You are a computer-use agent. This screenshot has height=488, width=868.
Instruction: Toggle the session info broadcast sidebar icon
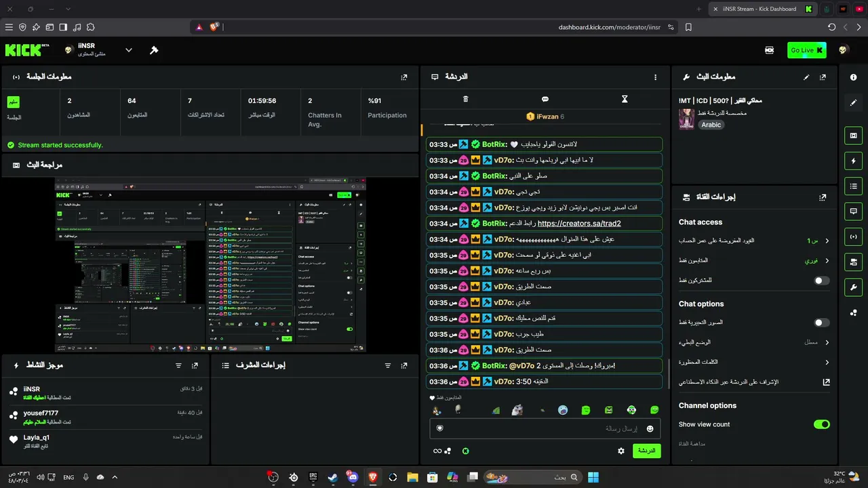pyautogui.click(x=853, y=237)
